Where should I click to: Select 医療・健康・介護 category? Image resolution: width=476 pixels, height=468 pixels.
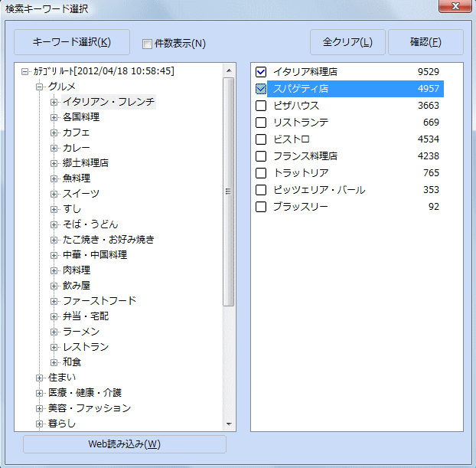click(84, 393)
